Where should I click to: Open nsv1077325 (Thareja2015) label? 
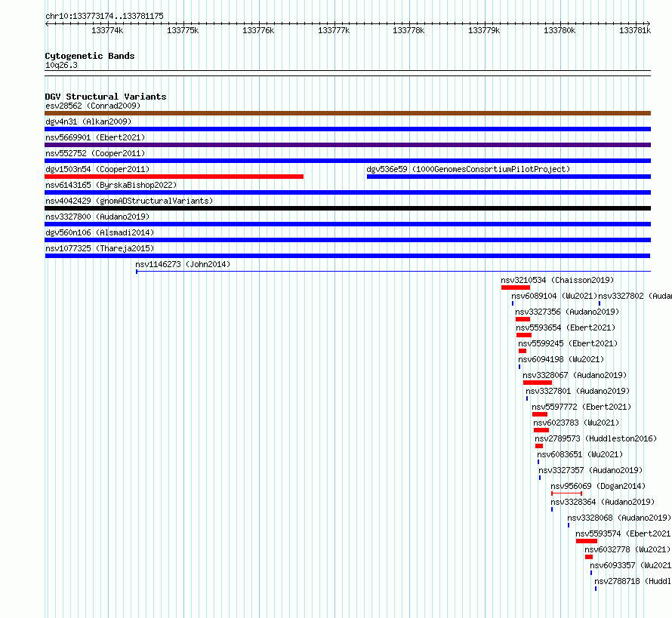click(x=100, y=248)
